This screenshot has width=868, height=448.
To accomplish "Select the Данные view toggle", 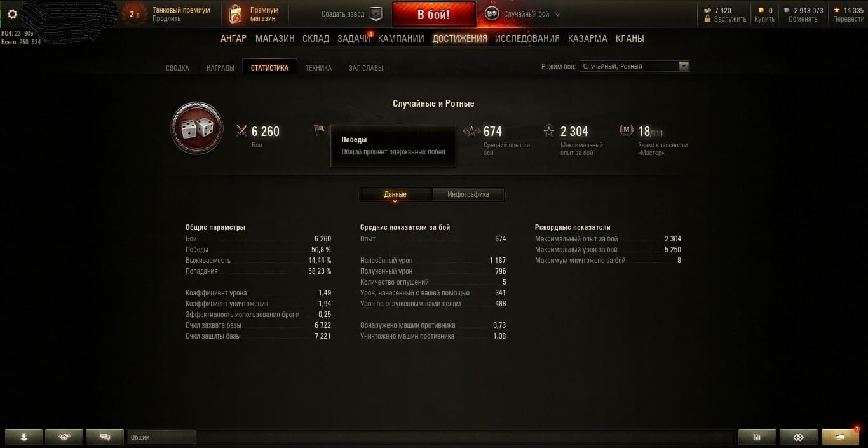I will pos(395,194).
